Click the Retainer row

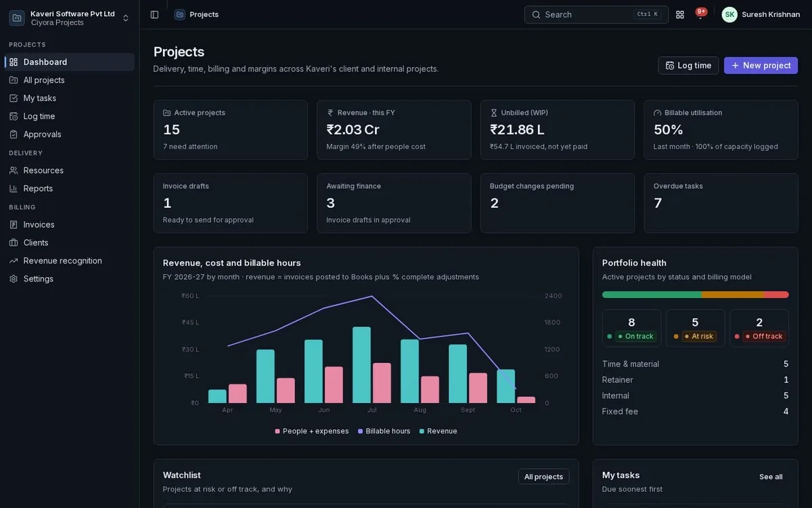[696, 380]
